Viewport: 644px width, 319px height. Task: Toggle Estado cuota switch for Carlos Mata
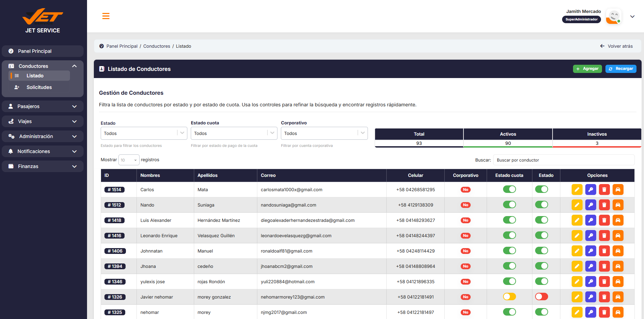(x=509, y=189)
